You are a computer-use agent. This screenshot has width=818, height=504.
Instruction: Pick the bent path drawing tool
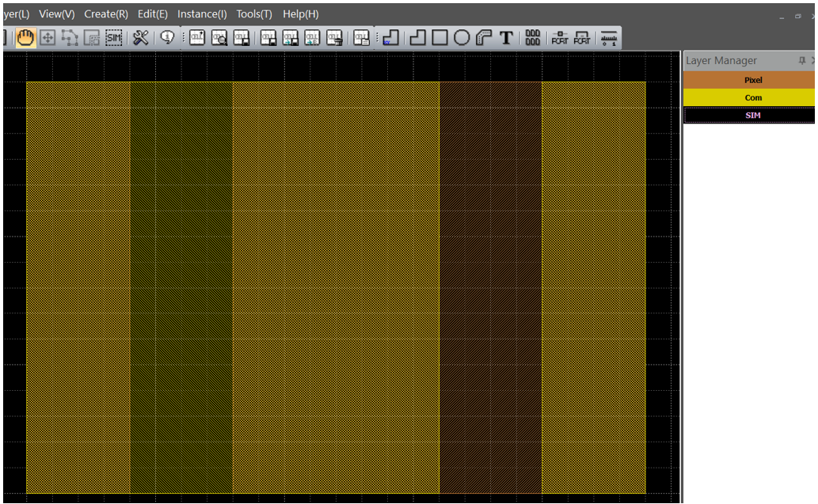(x=484, y=38)
